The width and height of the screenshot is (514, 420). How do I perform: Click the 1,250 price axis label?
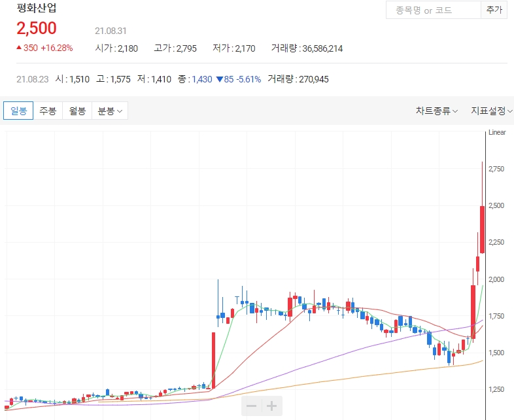tap(496, 389)
